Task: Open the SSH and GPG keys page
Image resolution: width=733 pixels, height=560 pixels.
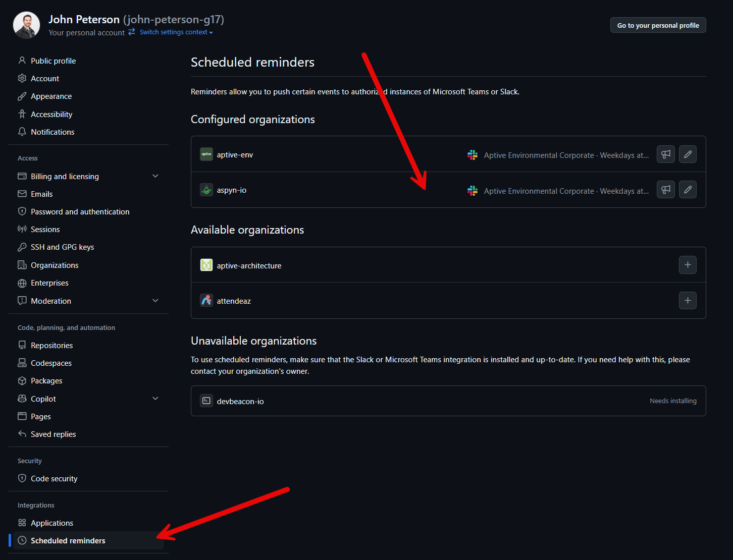Action: [x=62, y=247]
